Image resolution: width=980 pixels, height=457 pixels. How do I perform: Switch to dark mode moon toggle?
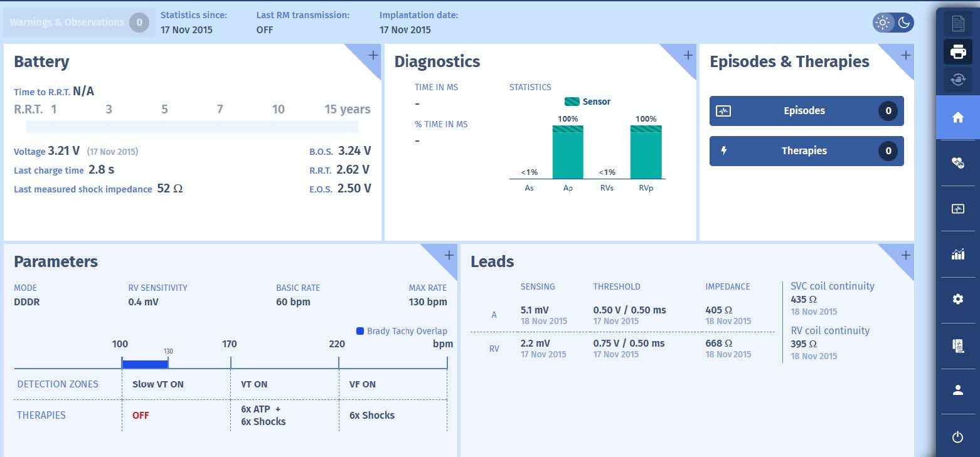click(903, 23)
